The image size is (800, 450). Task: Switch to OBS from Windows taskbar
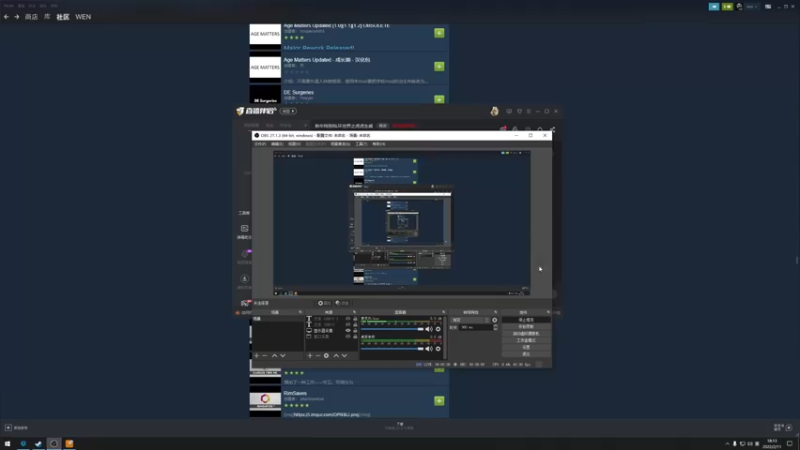coord(54,444)
